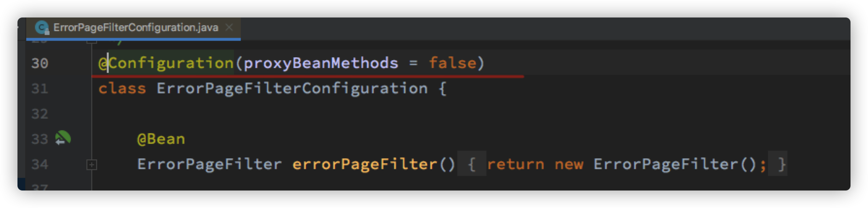
Task: Click the Java class icon in tab
Action: (43, 28)
